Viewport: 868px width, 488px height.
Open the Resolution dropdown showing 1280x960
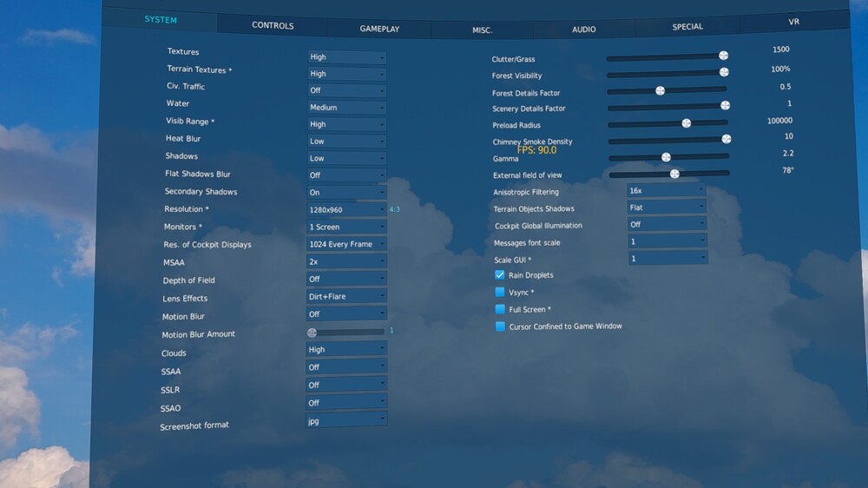click(x=347, y=210)
